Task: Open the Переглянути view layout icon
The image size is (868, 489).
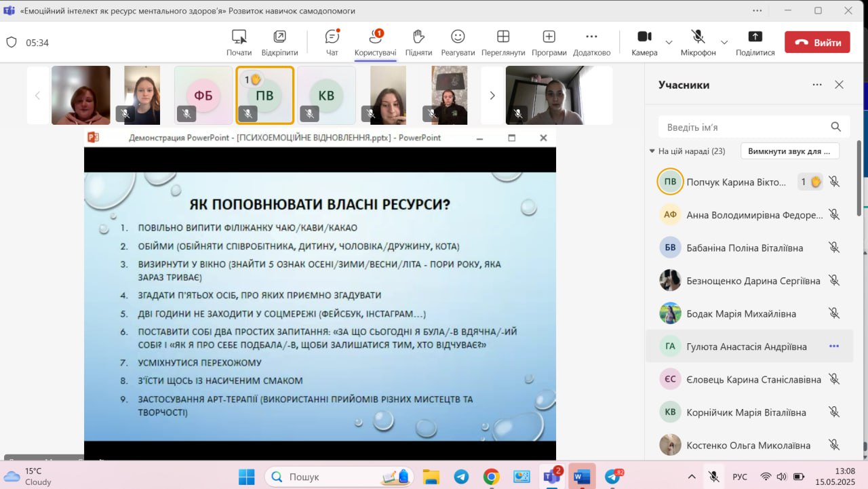Action: tap(503, 37)
